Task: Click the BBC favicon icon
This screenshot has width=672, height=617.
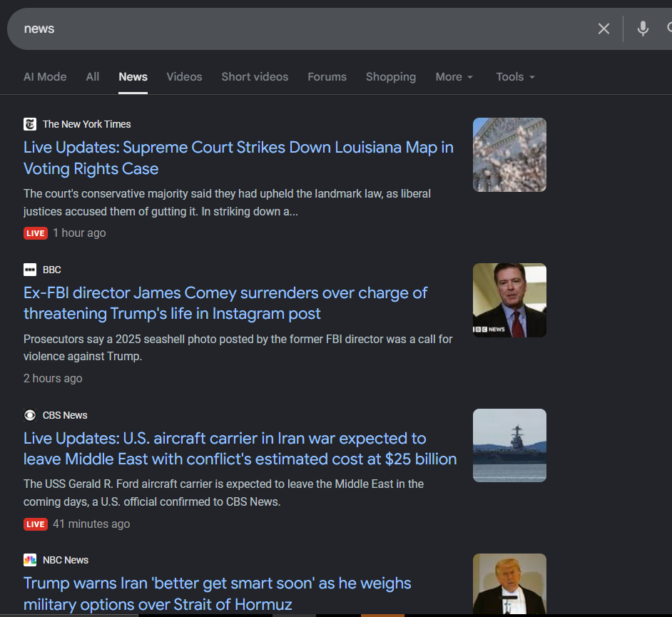Action: [30, 270]
